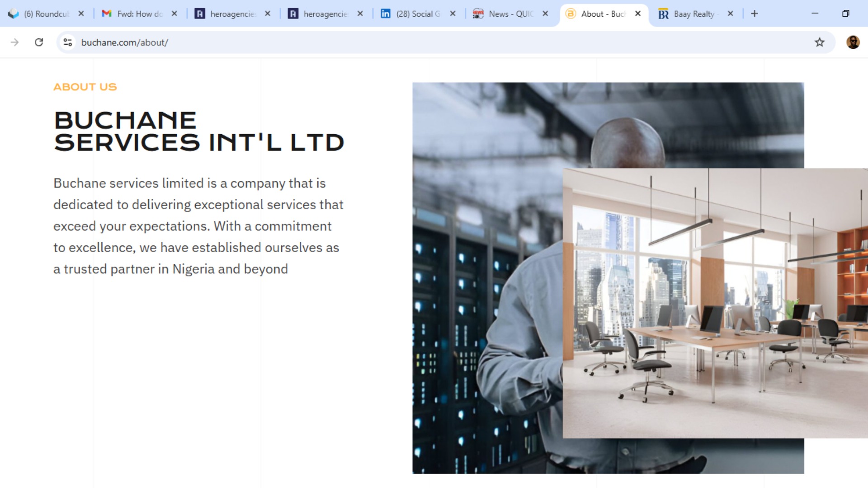Click the Buchane services limited paragraph
Viewport: 868px width, 488px height.
[x=198, y=226]
